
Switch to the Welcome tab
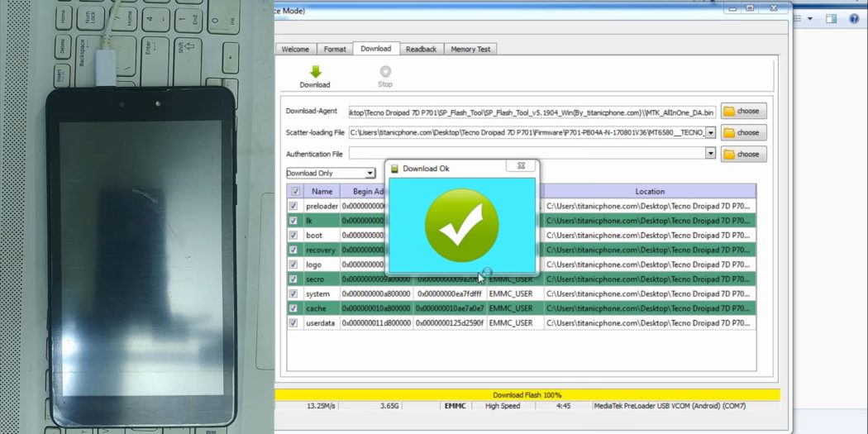296,50
